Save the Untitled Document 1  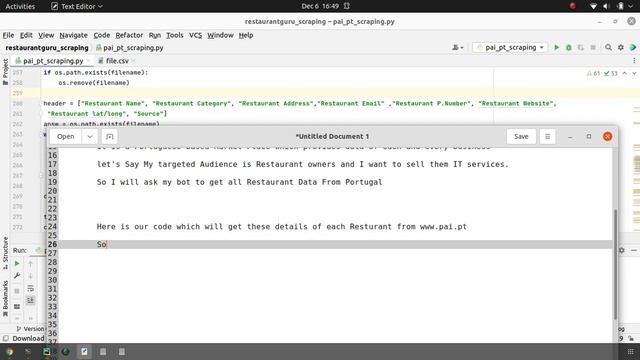(x=521, y=136)
